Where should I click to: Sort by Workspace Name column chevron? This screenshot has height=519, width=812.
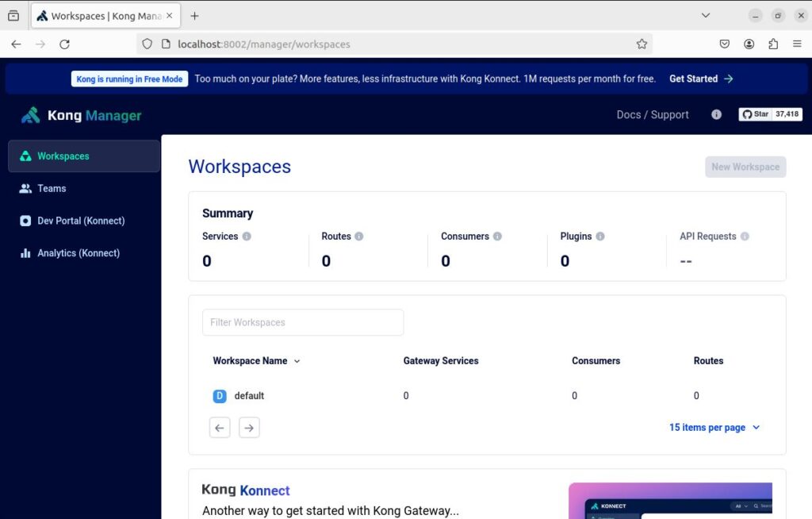(x=297, y=361)
